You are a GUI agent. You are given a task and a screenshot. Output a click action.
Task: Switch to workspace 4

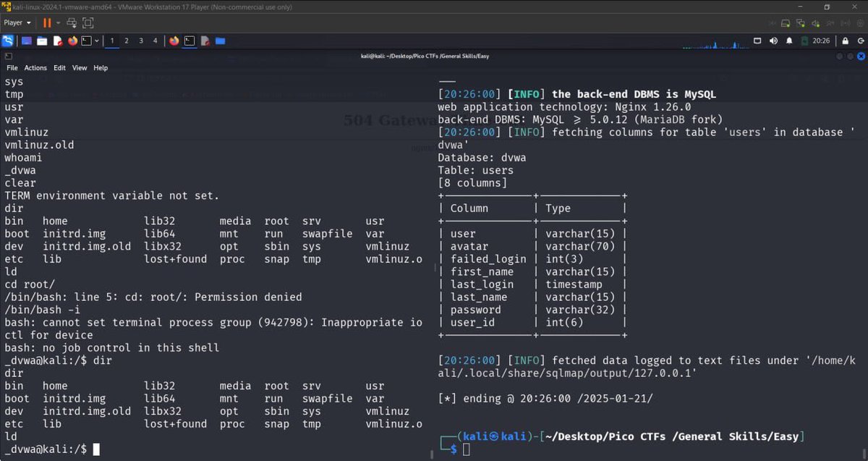click(x=155, y=41)
